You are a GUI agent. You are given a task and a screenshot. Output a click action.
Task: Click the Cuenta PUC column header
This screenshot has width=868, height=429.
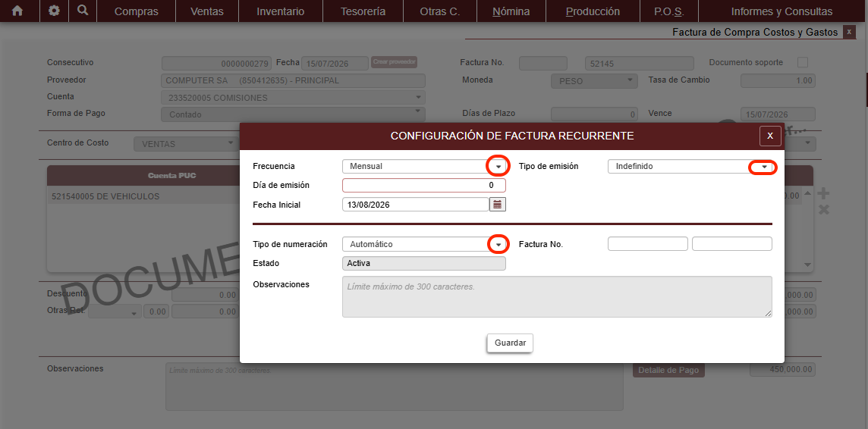pos(171,175)
